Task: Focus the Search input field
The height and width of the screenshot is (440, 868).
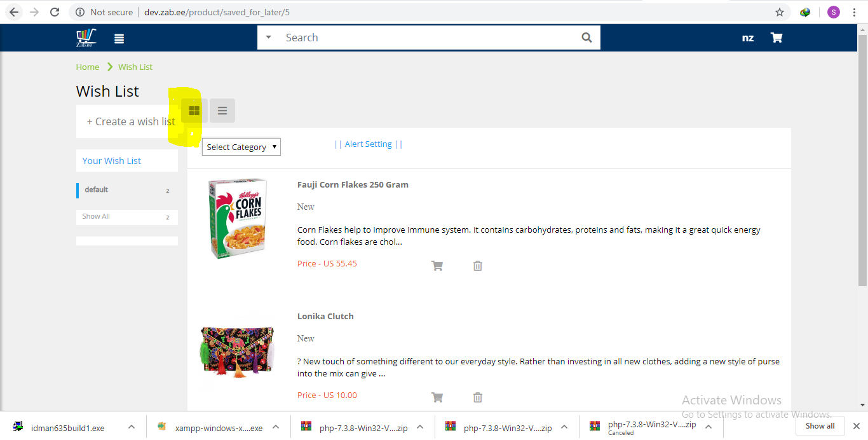Action: point(429,38)
